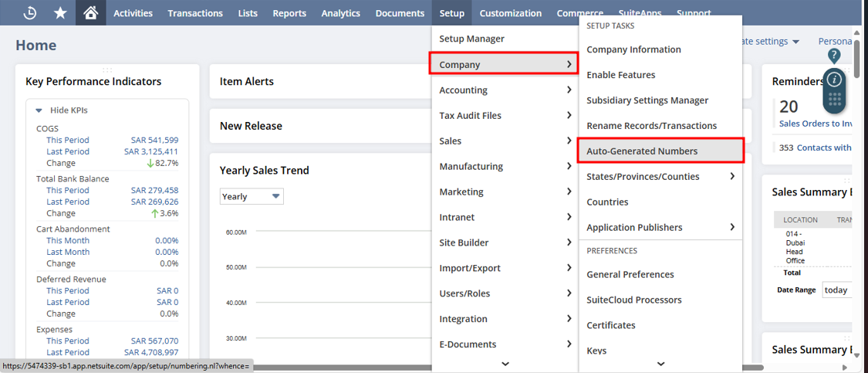Image resolution: width=868 pixels, height=373 pixels.
Task: Go to Home via house icon
Action: 90,13
